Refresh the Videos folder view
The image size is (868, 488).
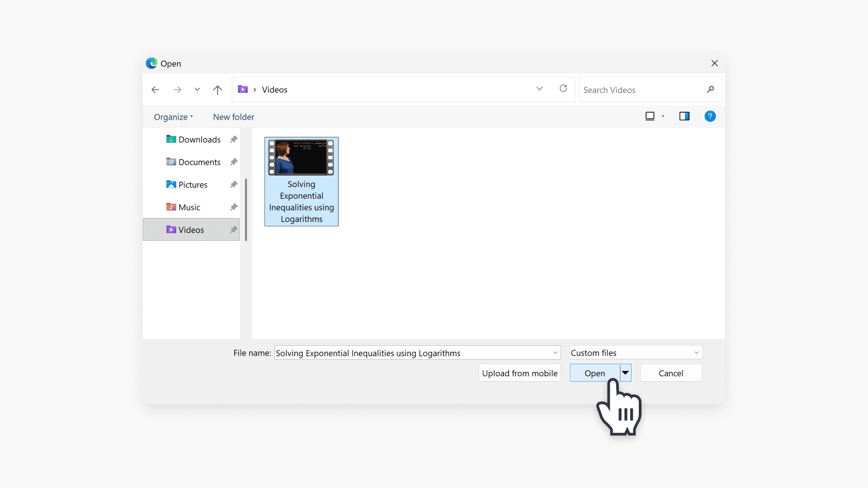[563, 89]
